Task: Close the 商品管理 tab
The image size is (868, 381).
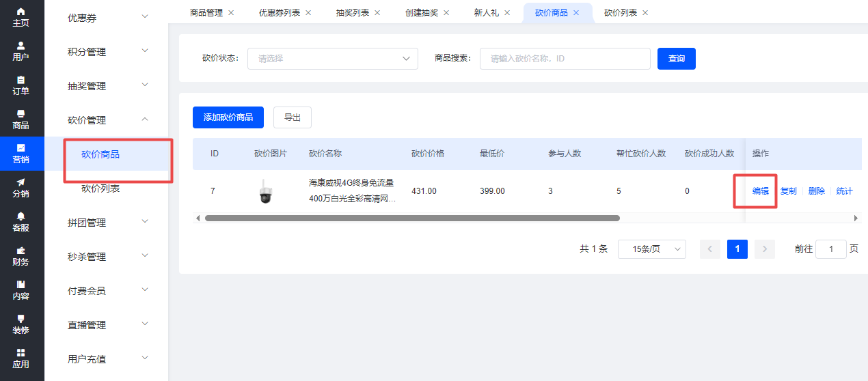Action: tap(230, 12)
